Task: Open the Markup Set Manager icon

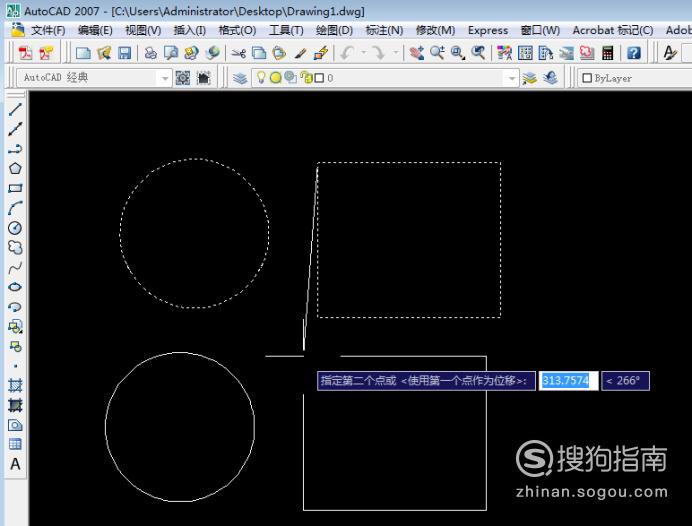Action: click(x=587, y=53)
